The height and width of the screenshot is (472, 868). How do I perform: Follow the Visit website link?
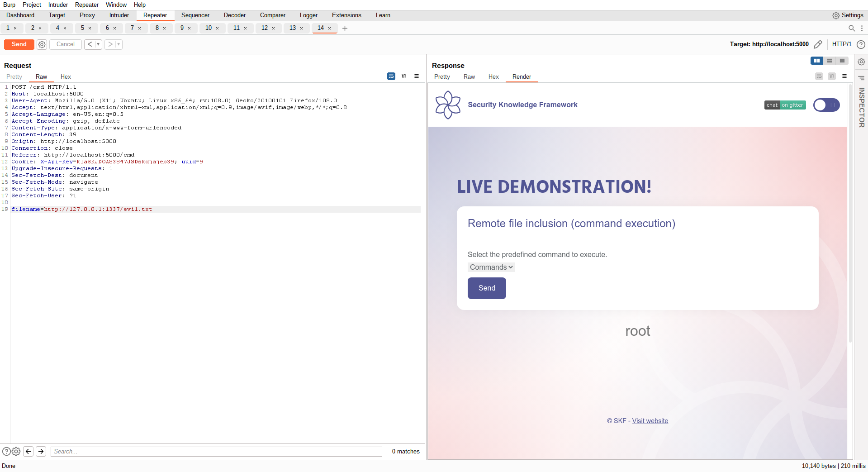(650, 421)
